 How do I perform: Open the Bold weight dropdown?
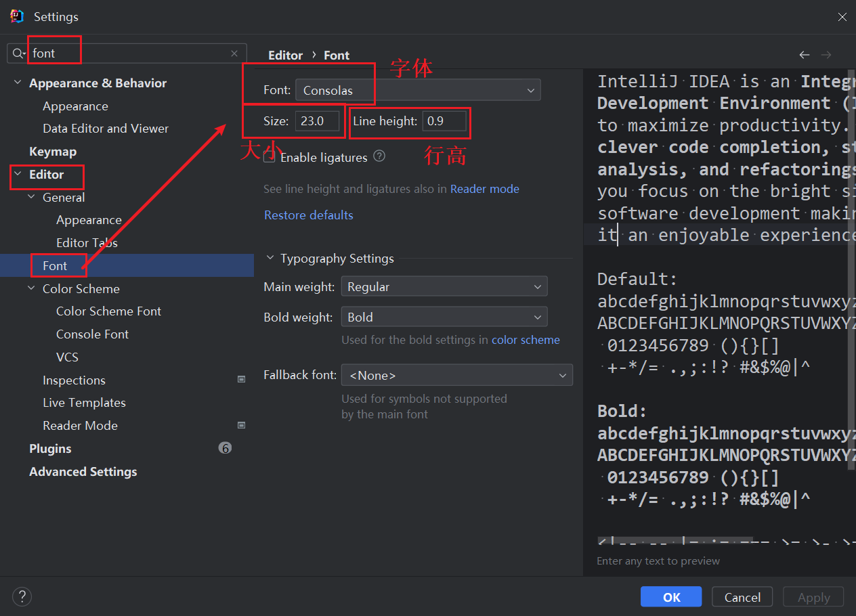pos(444,317)
